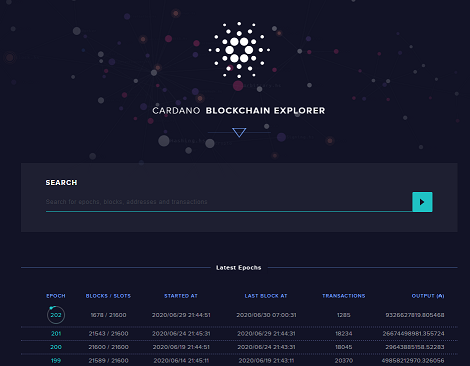Select the output value for epoch 201
470x366 pixels.
click(x=413, y=334)
